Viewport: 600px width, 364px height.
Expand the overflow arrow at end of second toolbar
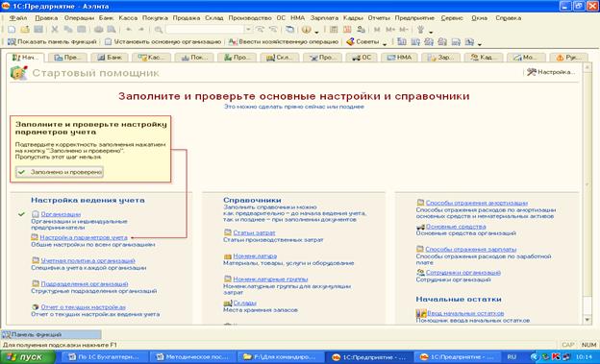tap(480, 43)
